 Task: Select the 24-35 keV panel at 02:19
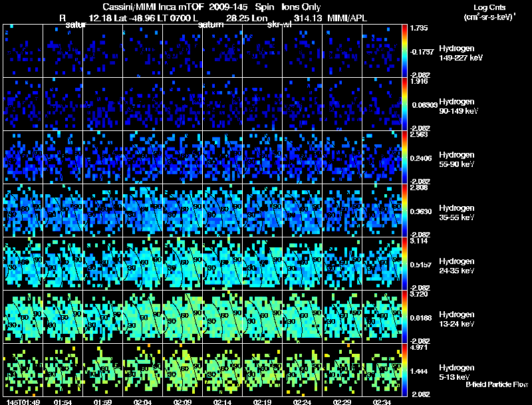tap(262, 264)
